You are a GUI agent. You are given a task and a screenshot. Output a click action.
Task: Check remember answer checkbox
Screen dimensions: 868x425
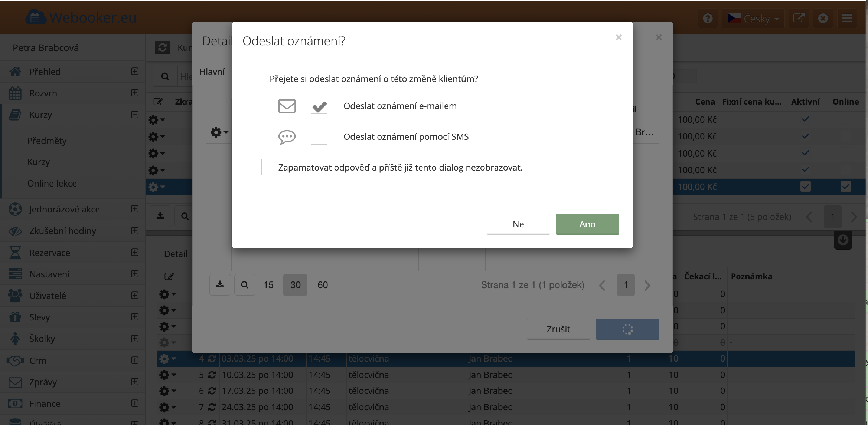tap(254, 167)
